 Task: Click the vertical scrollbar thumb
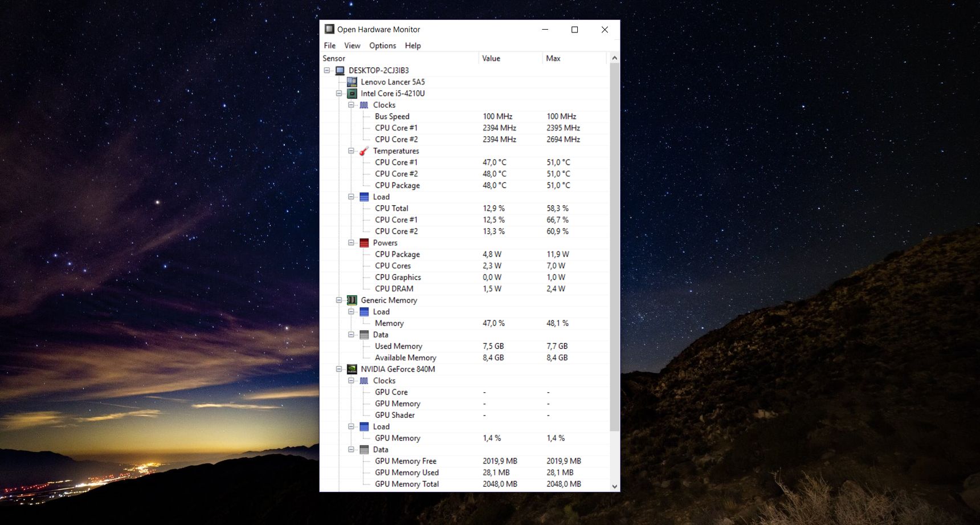pyautogui.click(x=614, y=247)
